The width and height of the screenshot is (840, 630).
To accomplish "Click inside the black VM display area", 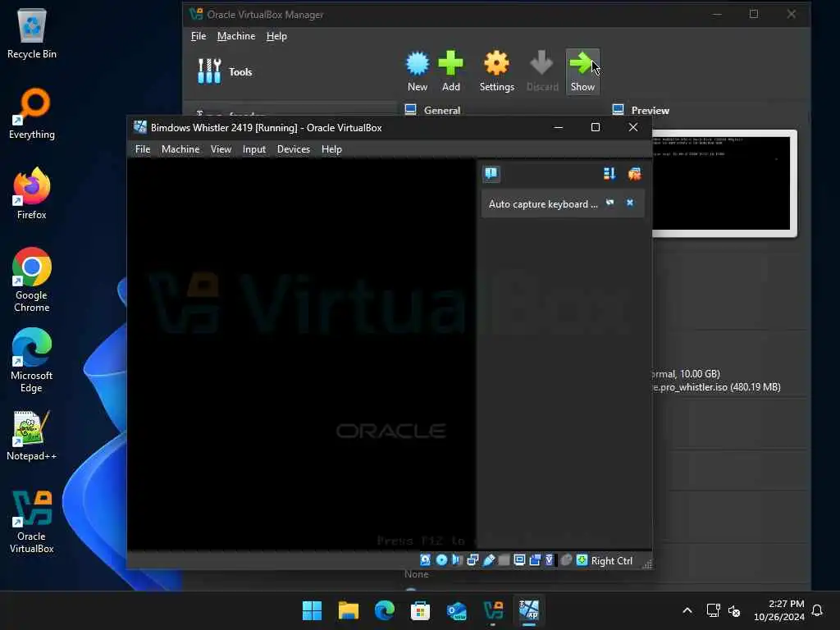I will (301, 354).
